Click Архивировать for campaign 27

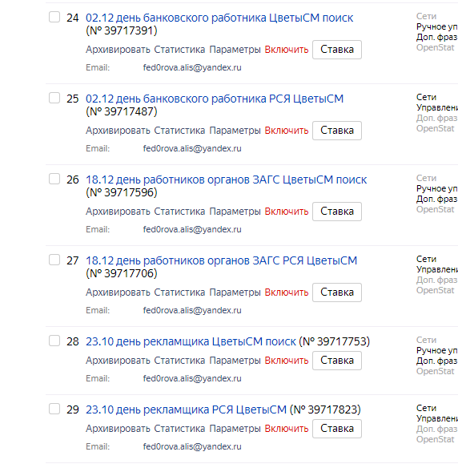(x=118, y=292)
